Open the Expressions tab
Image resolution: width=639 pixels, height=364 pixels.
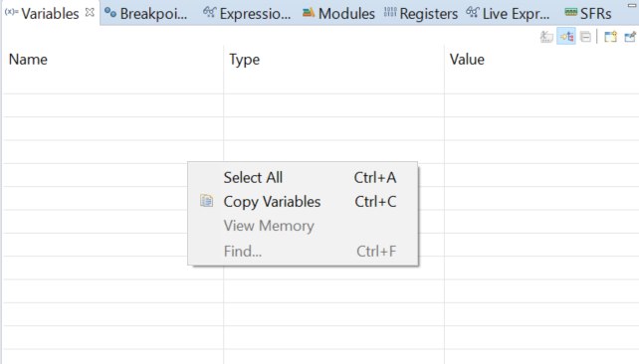point(247,14)
